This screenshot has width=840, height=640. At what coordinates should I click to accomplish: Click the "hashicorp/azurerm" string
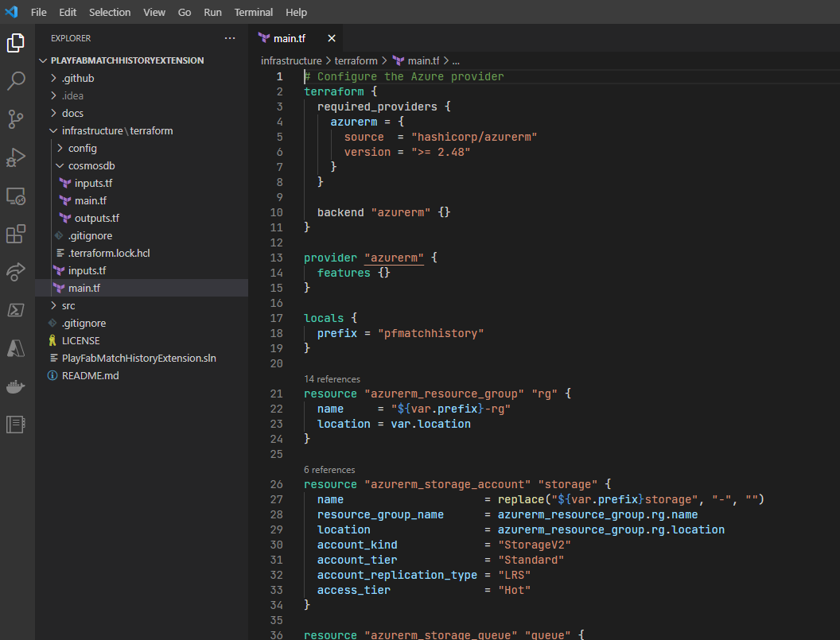coord(474,137)
